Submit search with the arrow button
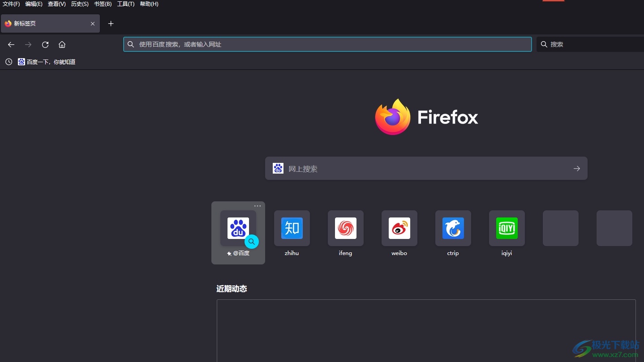 577,168
